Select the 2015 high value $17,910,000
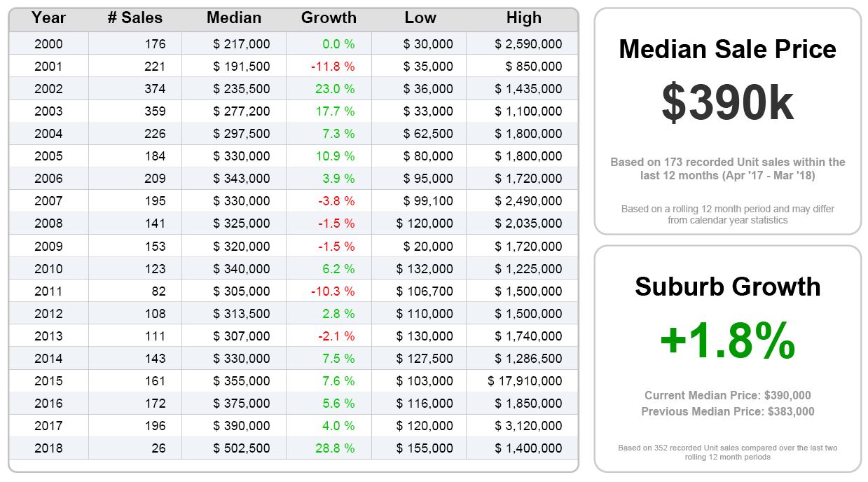868x482 pixels. pyautogui.click(x=525, y=381)
